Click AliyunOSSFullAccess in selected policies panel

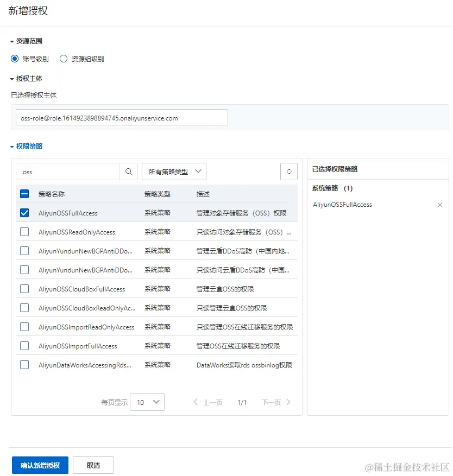coord(342,205)
